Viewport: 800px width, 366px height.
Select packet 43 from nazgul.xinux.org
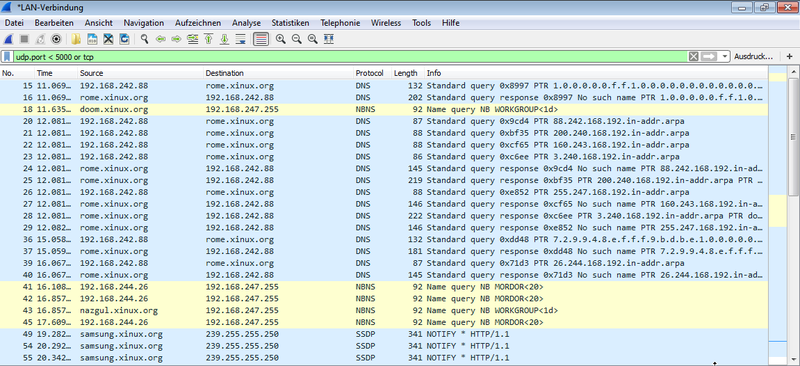tap(383, 310)
